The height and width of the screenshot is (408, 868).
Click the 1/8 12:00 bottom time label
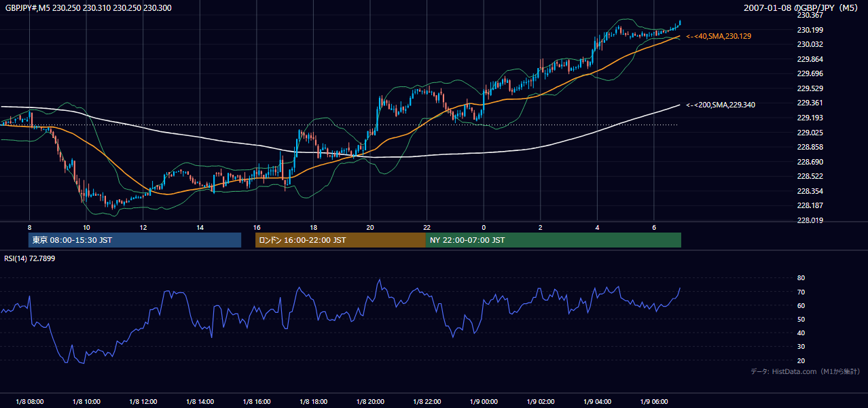coord(143,402)
